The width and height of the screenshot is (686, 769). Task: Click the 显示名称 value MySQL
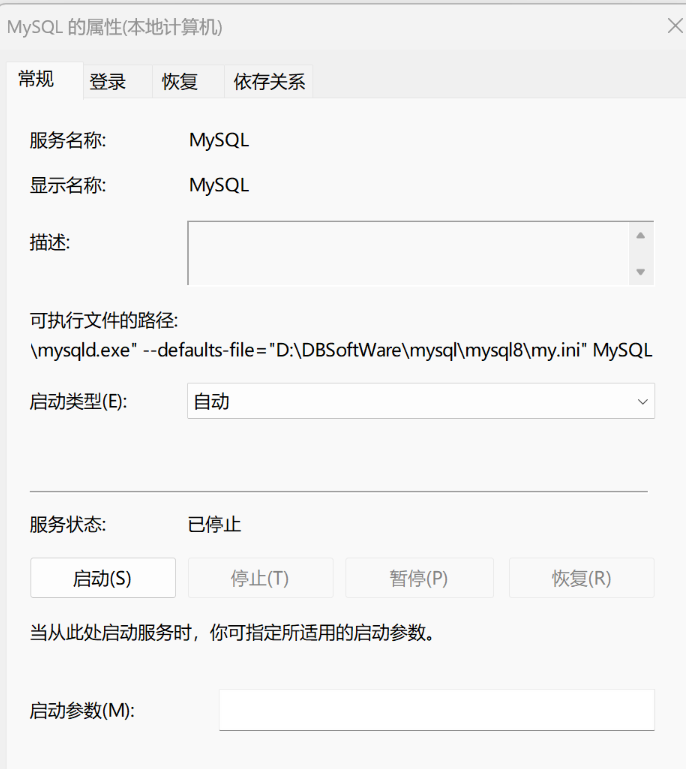[219, 185]
